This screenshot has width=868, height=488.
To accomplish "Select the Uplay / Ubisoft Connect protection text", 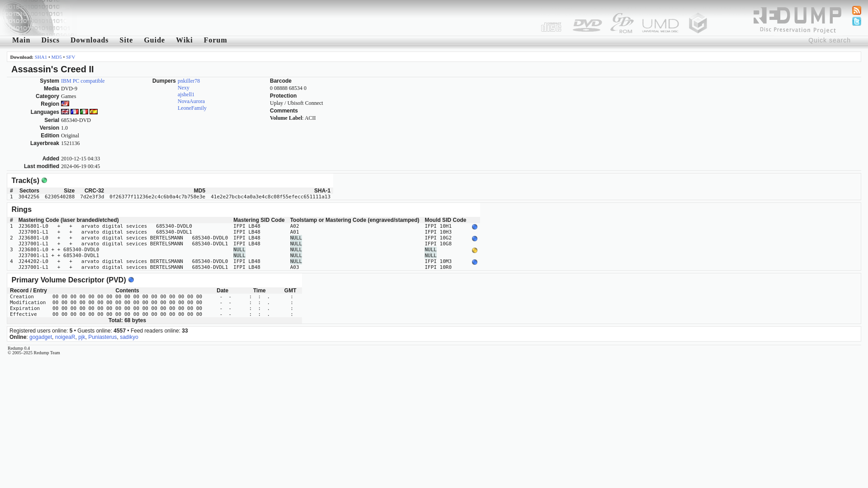I will [x=297, y=103].
